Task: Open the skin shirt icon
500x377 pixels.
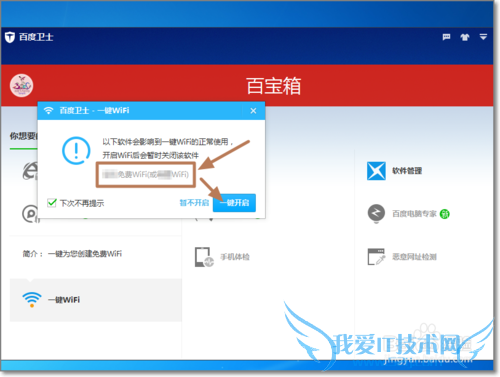Action: click(465, 37)
